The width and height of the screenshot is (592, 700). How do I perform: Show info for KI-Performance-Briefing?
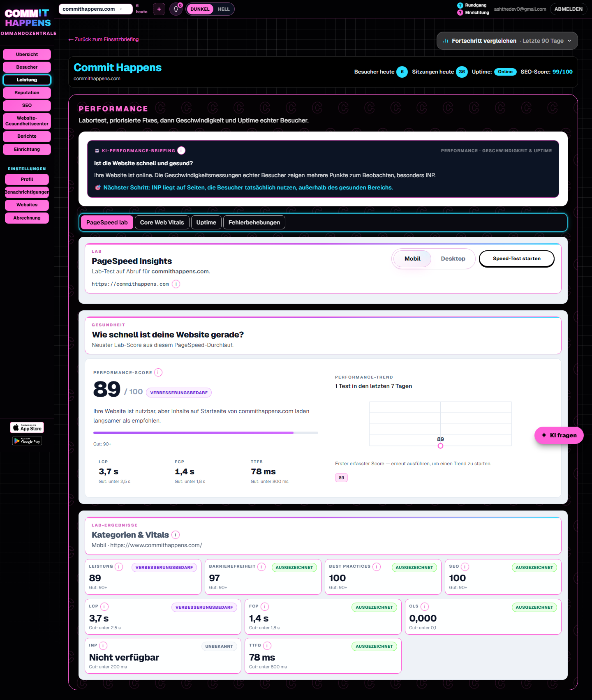point(181,150)
